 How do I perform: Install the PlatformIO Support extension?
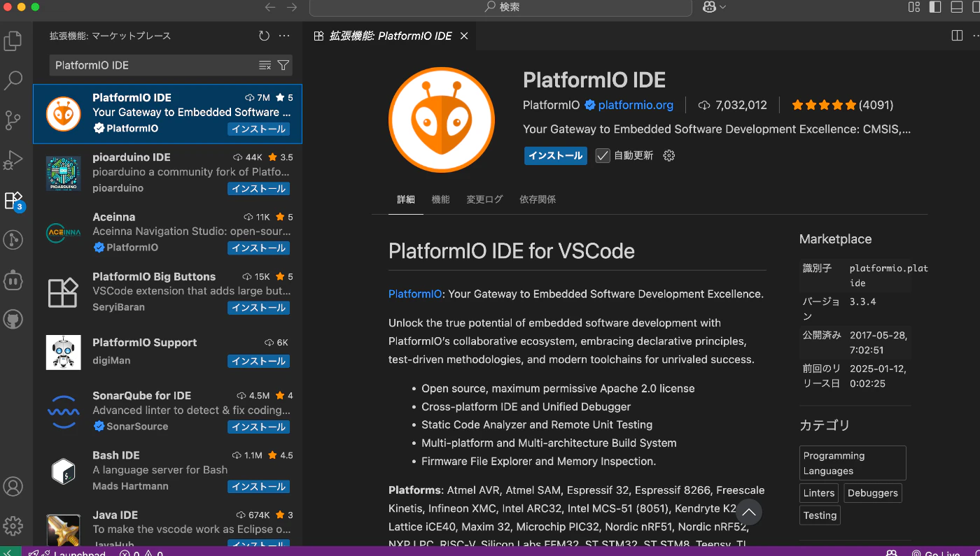click(x=258, y=361)
